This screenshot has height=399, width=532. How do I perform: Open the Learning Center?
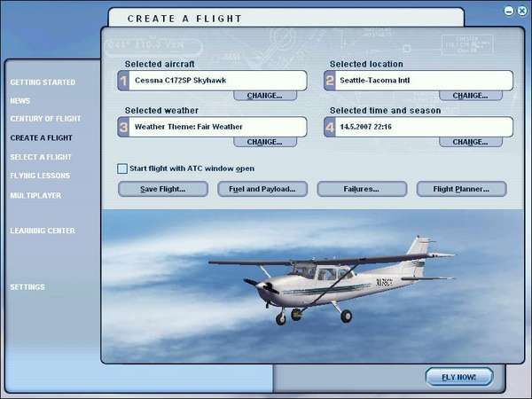43,231
